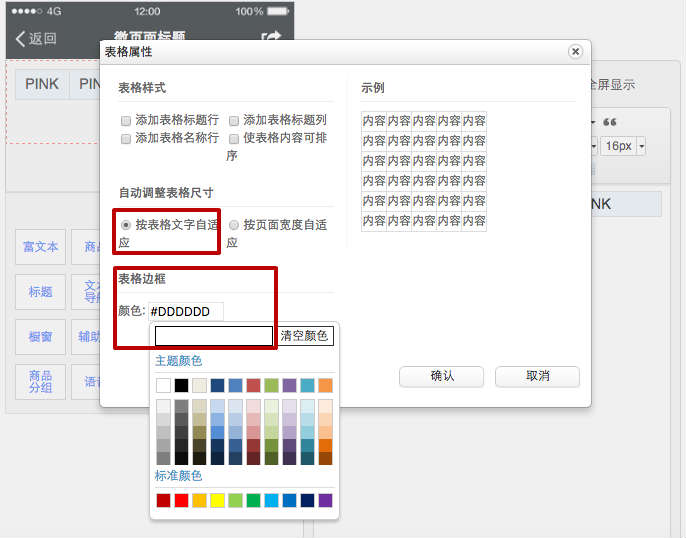Screen dimensions: 686x538
Task: Add a 橱窗 showcase component
Action: (41, 337)
